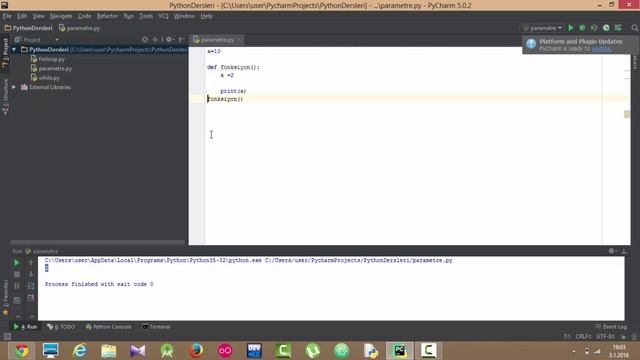Toggle the Favorites side tab
The image size is (640, 360).
pyautogui.click(x=5, y=298)
